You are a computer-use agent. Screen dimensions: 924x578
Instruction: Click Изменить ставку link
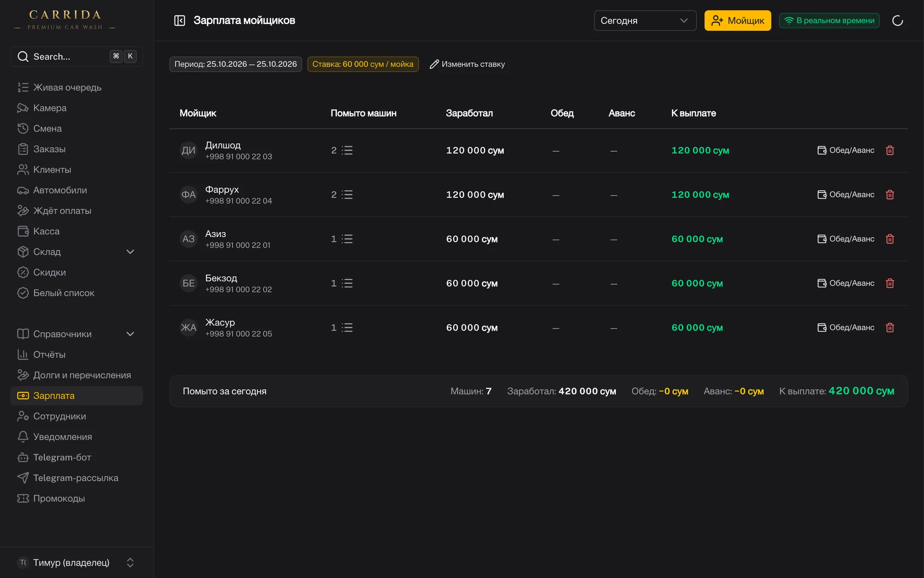(467, 64)
